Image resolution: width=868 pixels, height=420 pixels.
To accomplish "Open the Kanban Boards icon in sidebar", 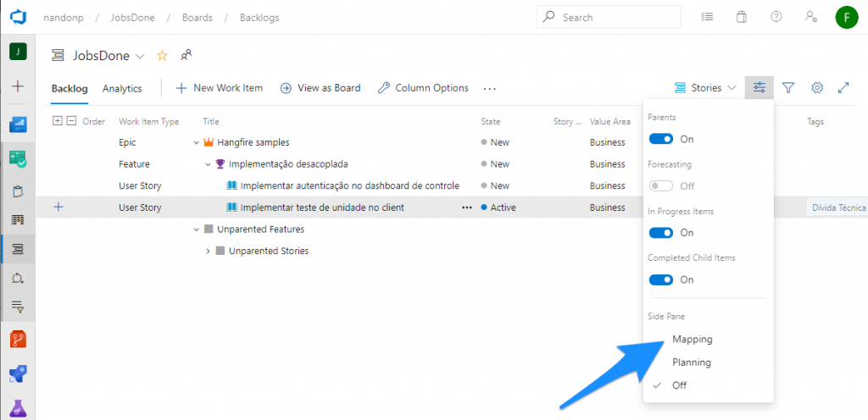I will 18,220.
